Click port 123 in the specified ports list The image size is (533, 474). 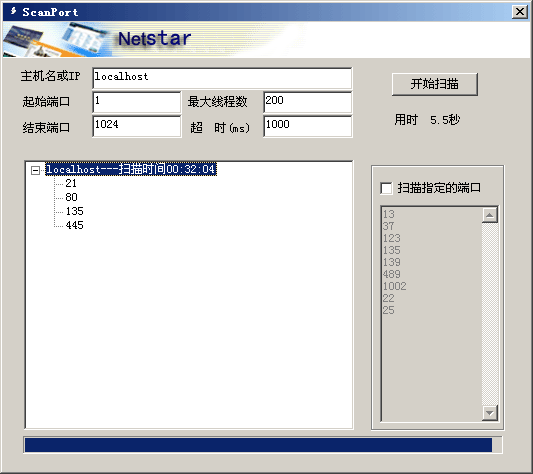click(392, 238)
